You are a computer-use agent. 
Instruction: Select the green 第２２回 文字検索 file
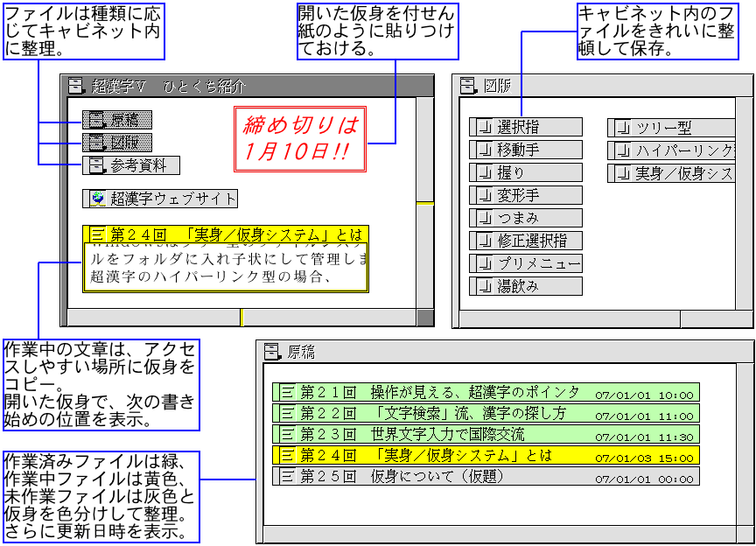pyautogui.click(x=486, y=412)
